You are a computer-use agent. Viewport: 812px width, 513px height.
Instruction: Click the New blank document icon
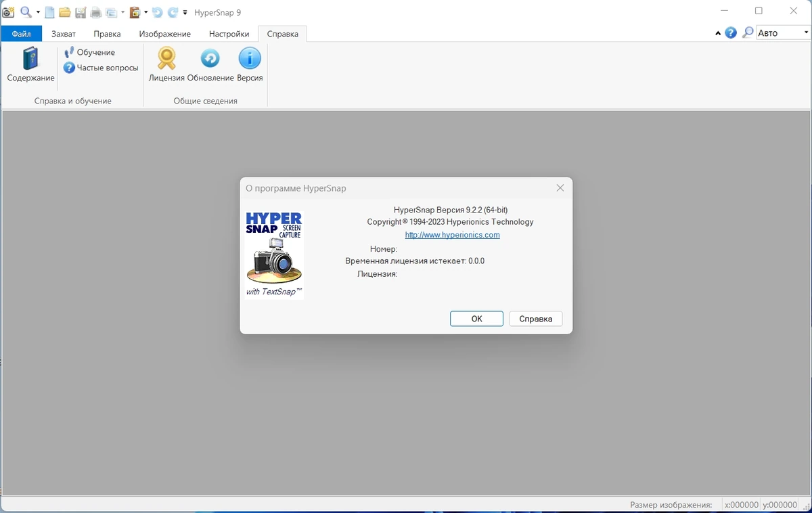tap(50, 12)
